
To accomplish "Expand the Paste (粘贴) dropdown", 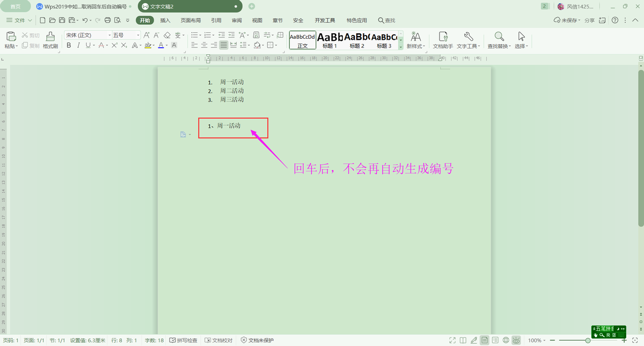I will click(11, 46).
